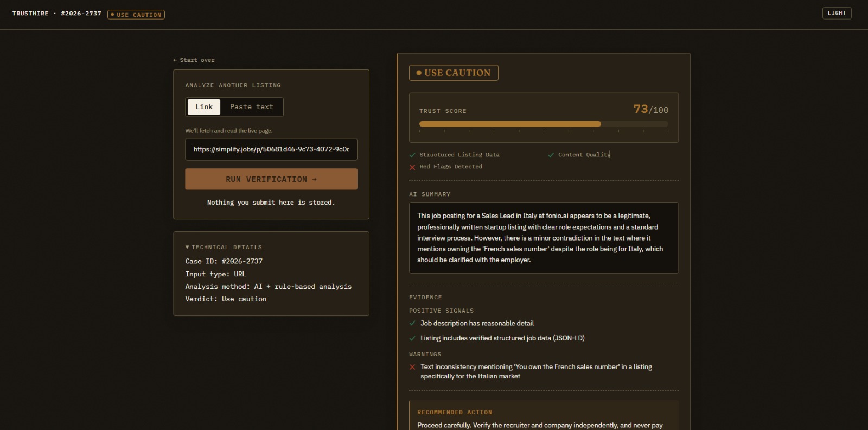This screenshot has height=430, width=868.
Task: Switch theme with the LIGHT toggle
Action: tap(837, 13)
